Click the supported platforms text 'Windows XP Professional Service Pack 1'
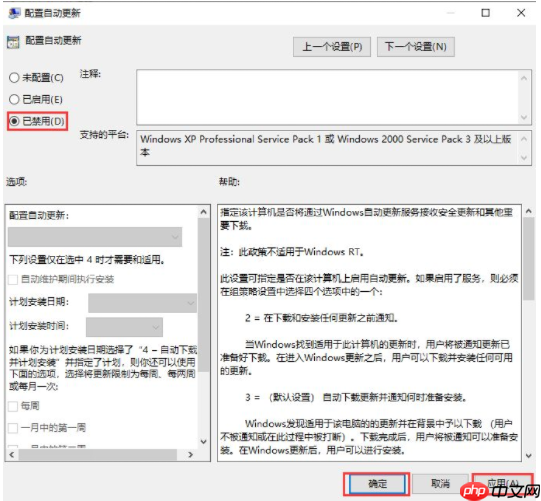The image size is (541, 501). pyautogui.click(x=231, y=139)
